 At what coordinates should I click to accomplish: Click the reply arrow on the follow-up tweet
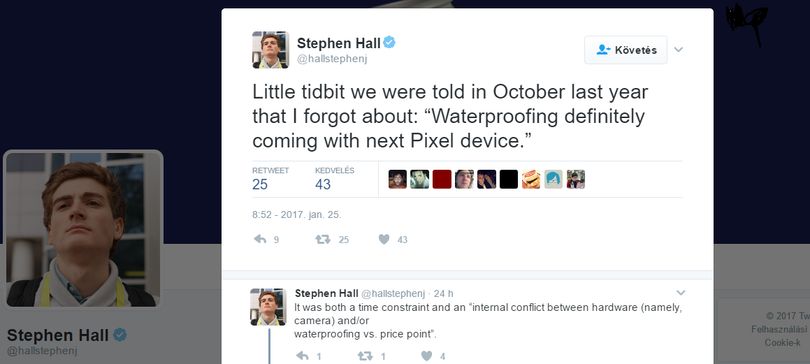[x=302, y=356]
